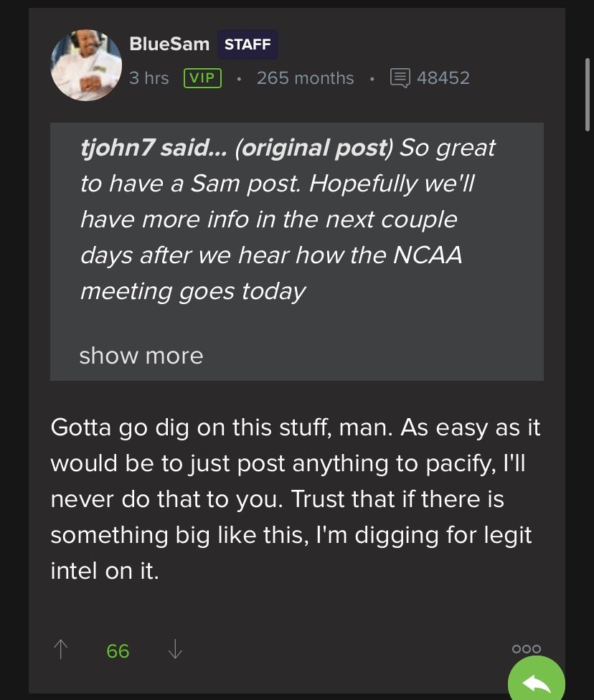Tap the green reply arrow button

coord(536,684)
